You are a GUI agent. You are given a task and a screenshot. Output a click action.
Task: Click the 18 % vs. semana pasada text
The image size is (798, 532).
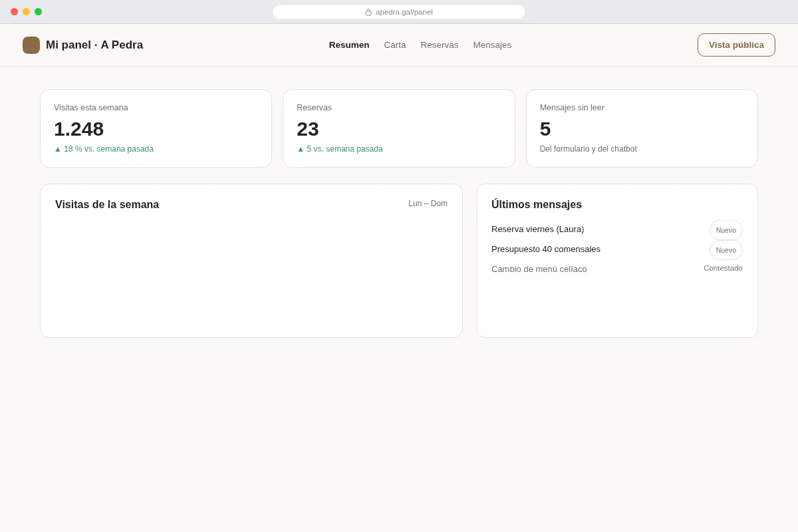[104, 149]
